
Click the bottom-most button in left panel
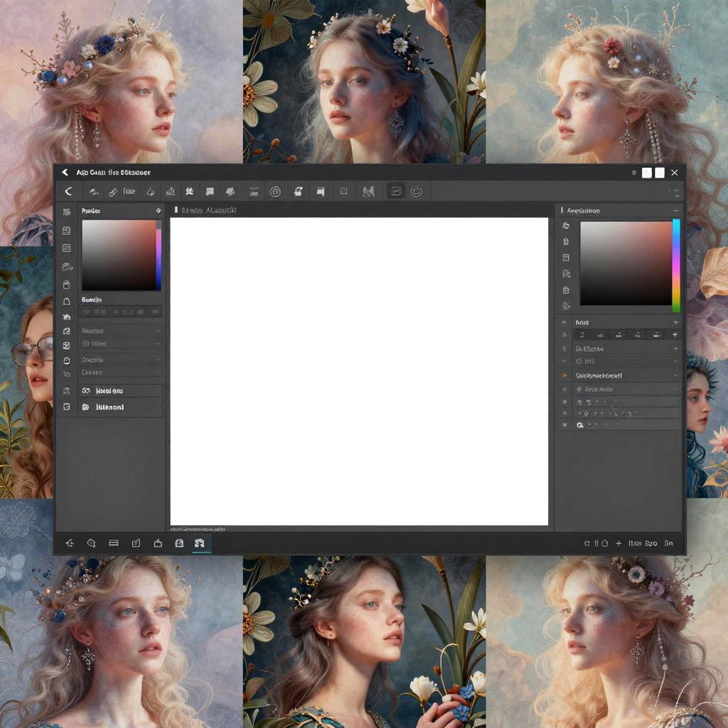click(x=120, y=407)
